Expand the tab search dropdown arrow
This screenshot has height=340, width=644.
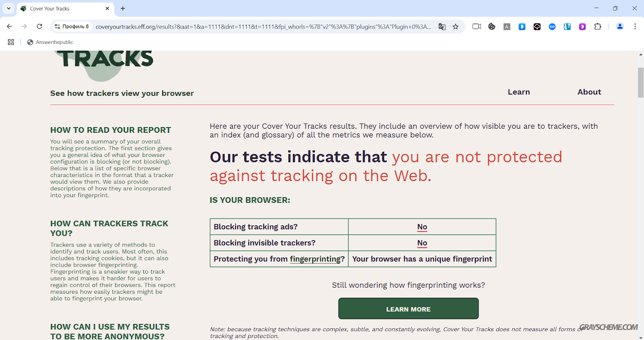point(8,8)
